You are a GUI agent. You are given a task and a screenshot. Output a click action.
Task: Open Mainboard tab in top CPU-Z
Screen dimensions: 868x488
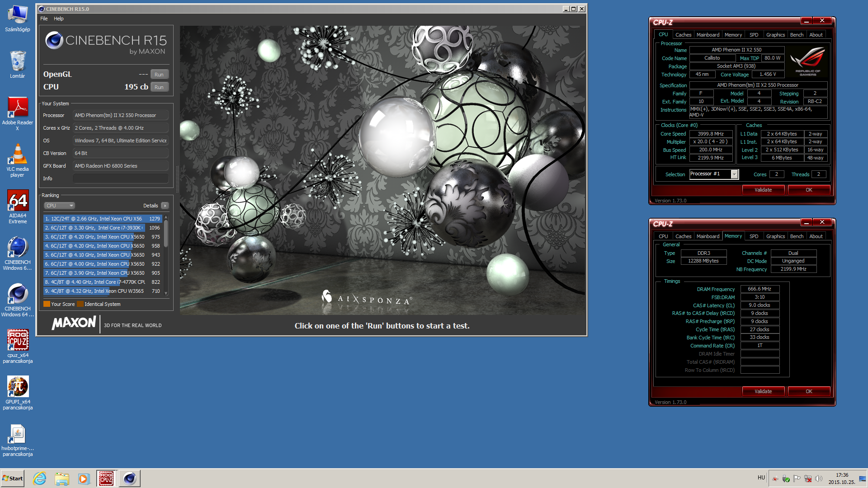(708, 35)
